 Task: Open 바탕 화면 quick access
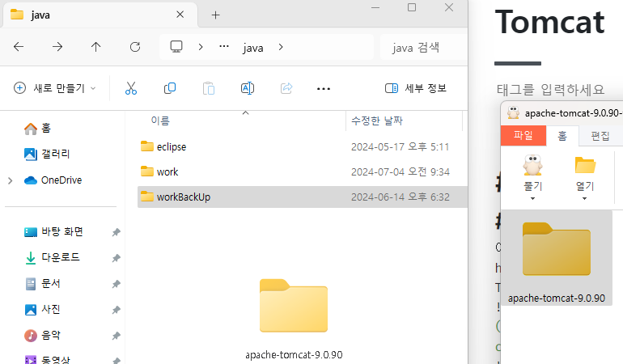[53, 231]
